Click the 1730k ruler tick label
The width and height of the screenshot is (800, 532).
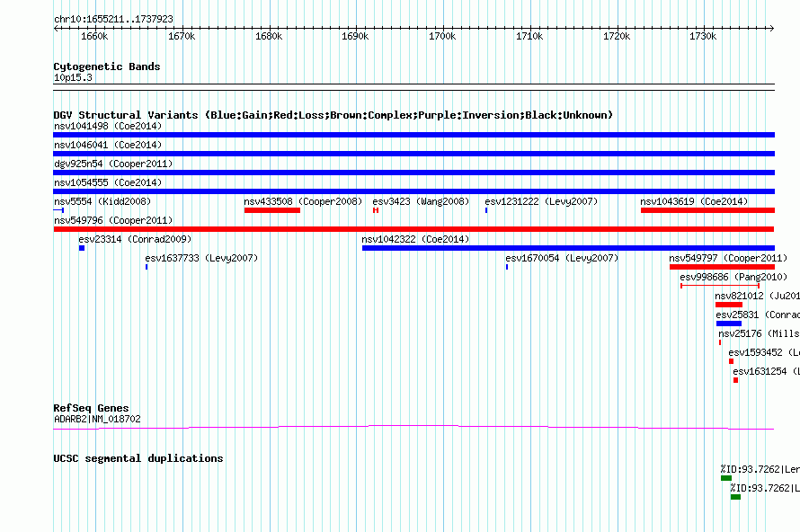pyautogui.click(x=703, y=36)
